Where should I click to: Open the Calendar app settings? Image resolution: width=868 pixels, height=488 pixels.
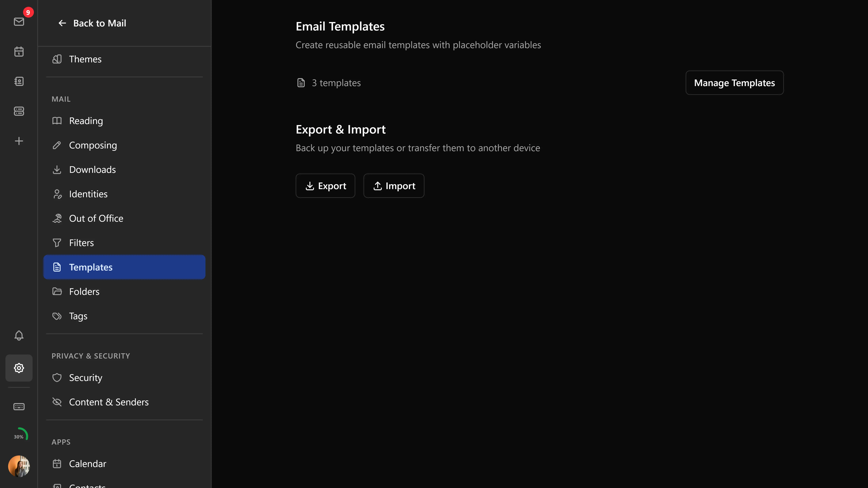coord(124,464)
